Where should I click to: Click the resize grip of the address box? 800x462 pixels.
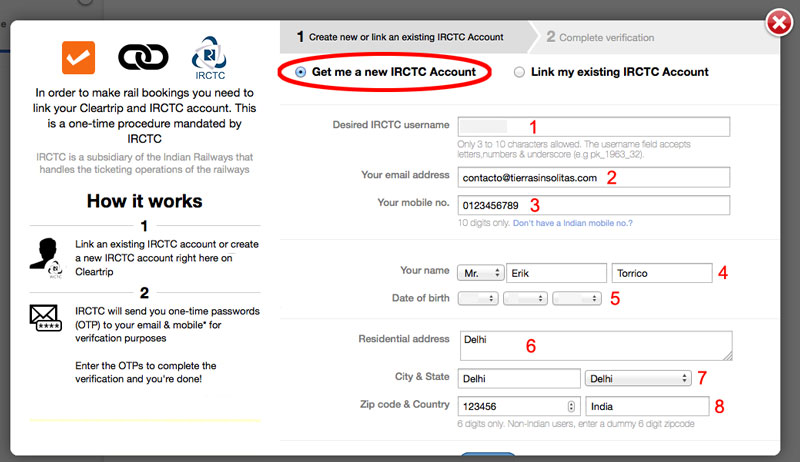coord(728,356)
